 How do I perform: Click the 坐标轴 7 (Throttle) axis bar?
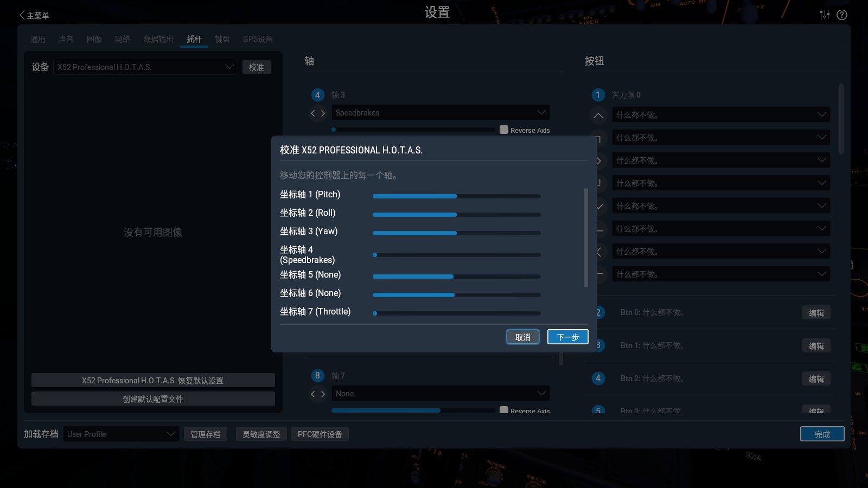point(457,313)
